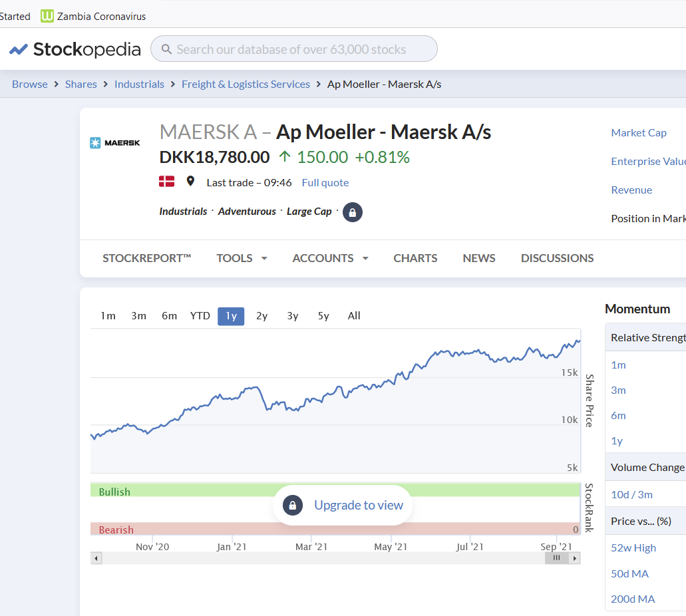Click the chart scrollbar left arrow
686x616 pixels.
click(x=96, y=558)
